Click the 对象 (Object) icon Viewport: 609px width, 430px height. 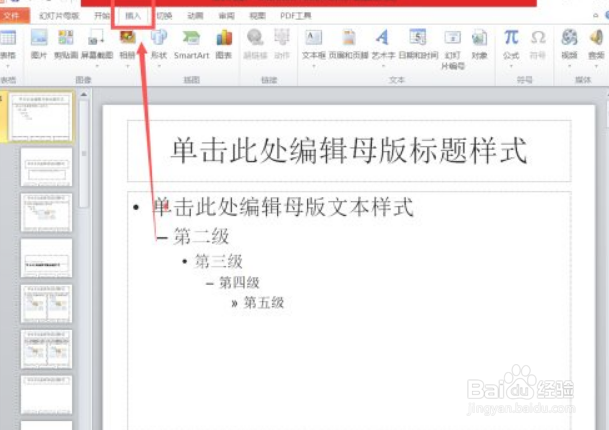click(479, 38)
